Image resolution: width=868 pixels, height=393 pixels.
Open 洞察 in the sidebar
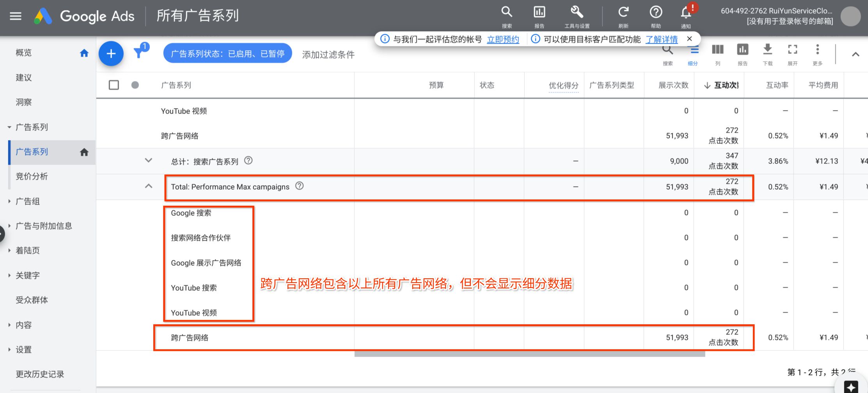(x=24, y=102)
